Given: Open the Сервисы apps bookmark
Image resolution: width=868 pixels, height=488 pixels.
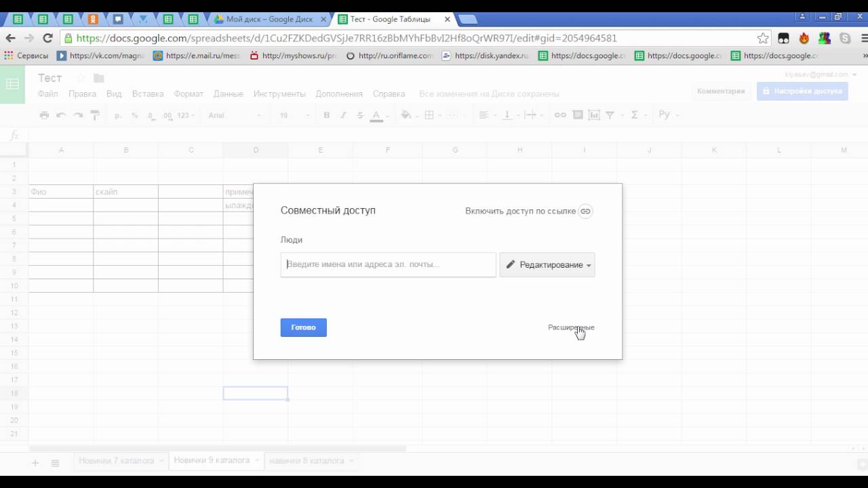Looking at the screenshot, I should click(26, 56).
